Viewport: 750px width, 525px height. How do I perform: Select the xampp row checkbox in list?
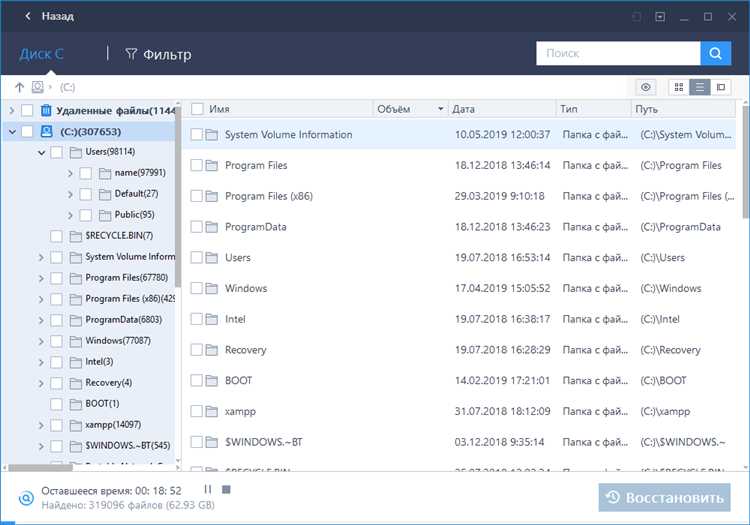point(197,411)
